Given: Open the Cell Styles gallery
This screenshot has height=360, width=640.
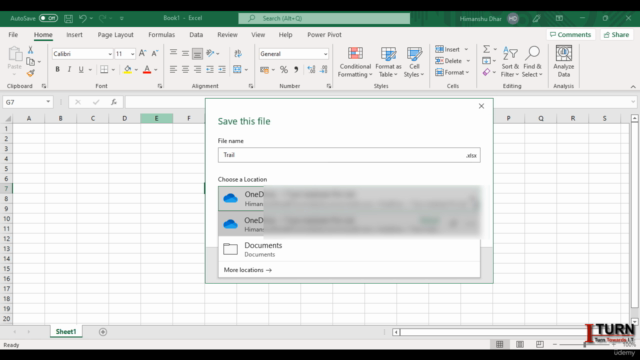Looking at the screenshot, I should pos(414,62).
